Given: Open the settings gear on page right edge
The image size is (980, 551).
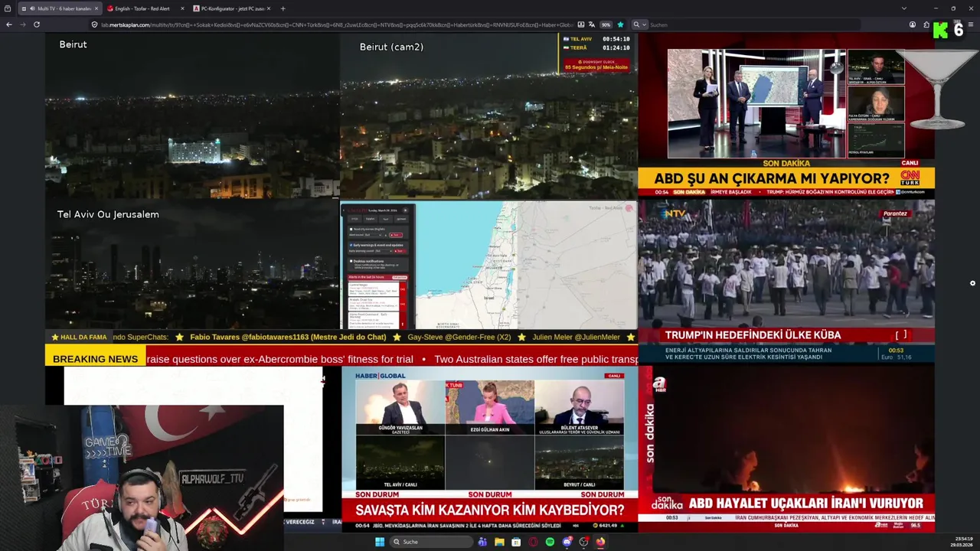Looking at the screenshot, I should [972, 283].
